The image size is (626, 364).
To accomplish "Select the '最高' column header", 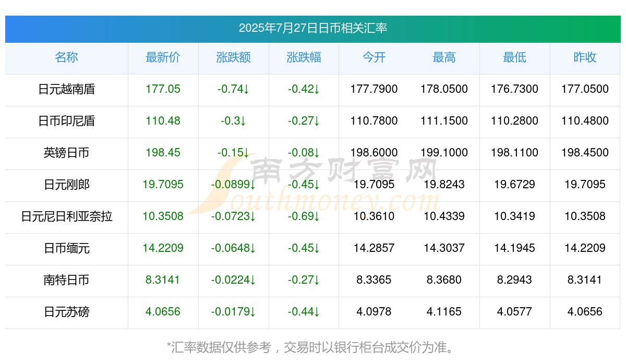I will pyautogui.click(x=444, y=57).
